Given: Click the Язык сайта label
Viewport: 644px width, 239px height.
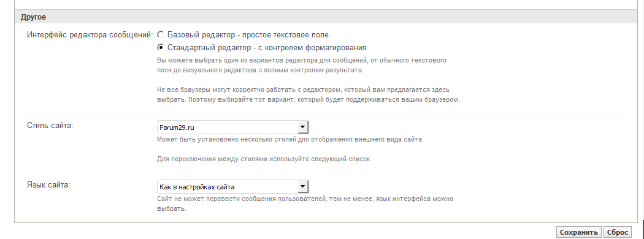Looking at the screenshot, I should 48,185.
